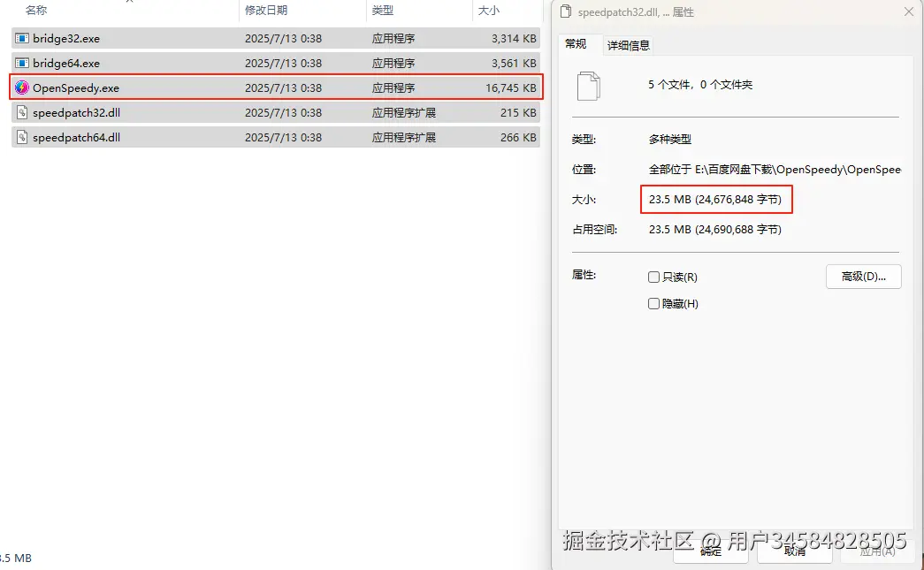Sort files by the 大小 column header

[x=488, y=10]
